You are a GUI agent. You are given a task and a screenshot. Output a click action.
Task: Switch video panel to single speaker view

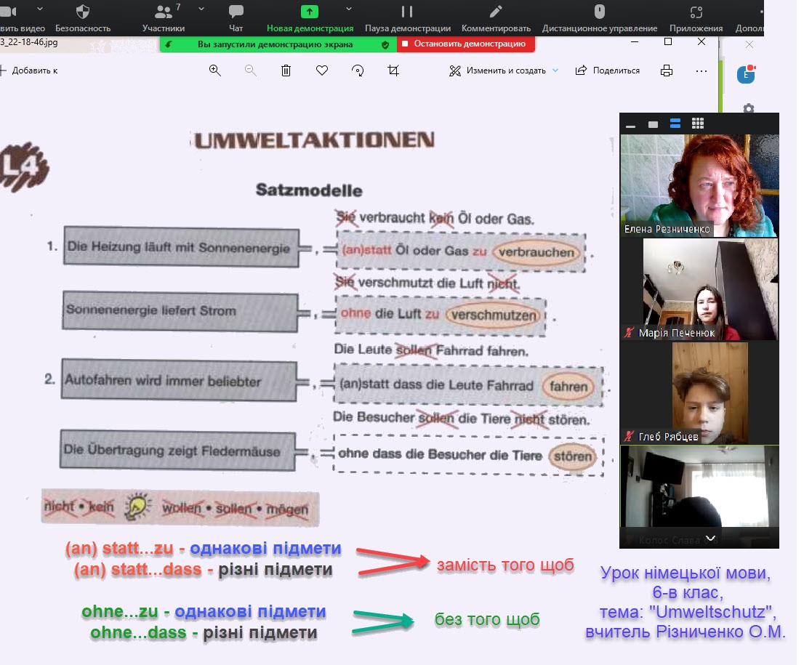click(653, 124)
